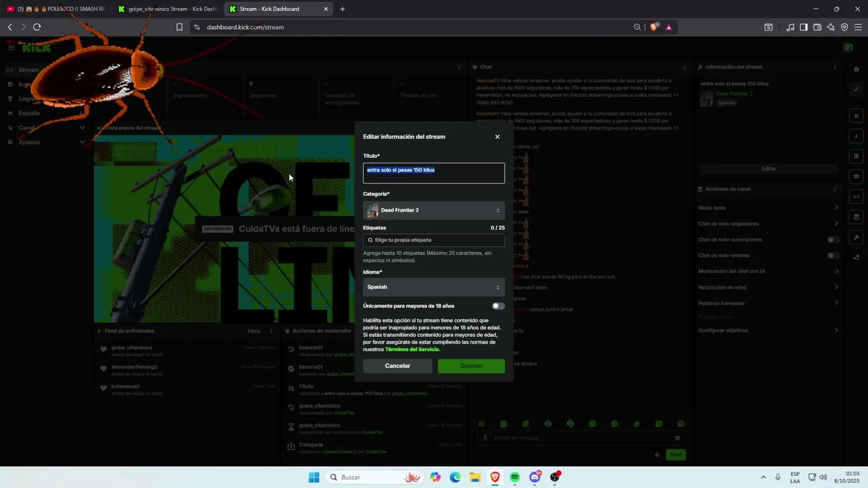Open the Brave Wallet icon
Screen dimensions: 868x488
pos(817,27)
